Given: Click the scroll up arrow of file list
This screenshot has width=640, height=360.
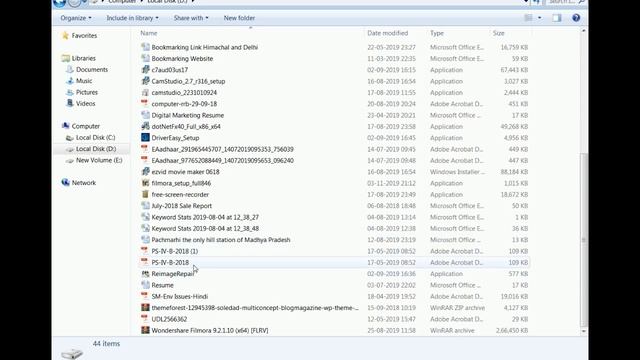Looking at the screenshot, I should coord(583,31).
